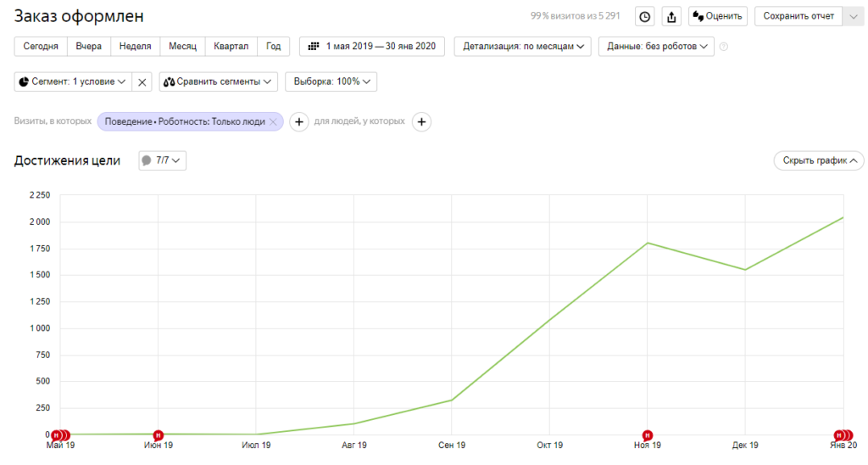
Task: Click the 2 250 axis value
Action: 40,195
